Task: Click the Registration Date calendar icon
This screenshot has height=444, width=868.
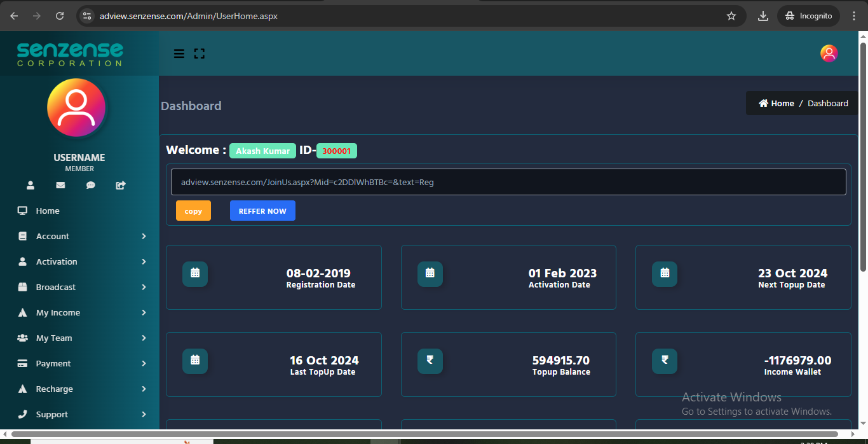Action: pyautogui.click(x=195, y=274)
